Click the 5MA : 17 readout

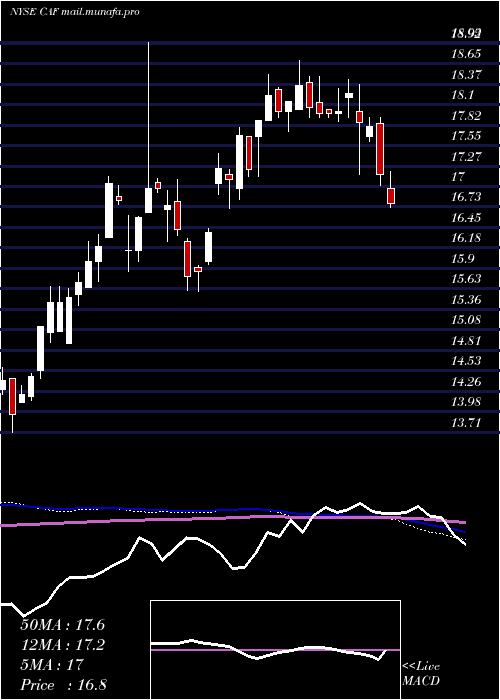click(x=52, y=665)
